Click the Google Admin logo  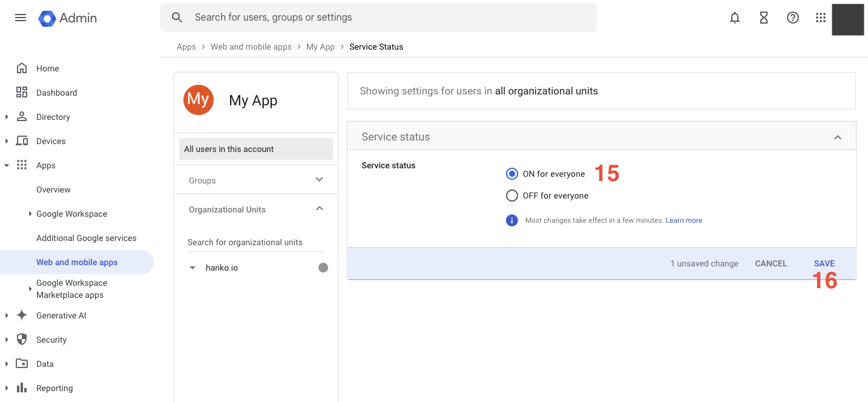coord(68,18)
